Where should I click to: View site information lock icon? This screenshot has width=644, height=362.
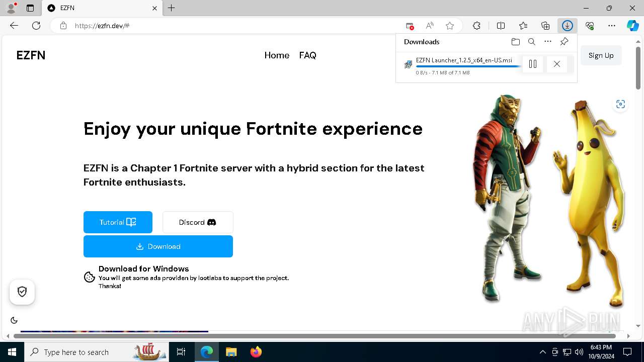pyautogui.click(x=63, y=26)
